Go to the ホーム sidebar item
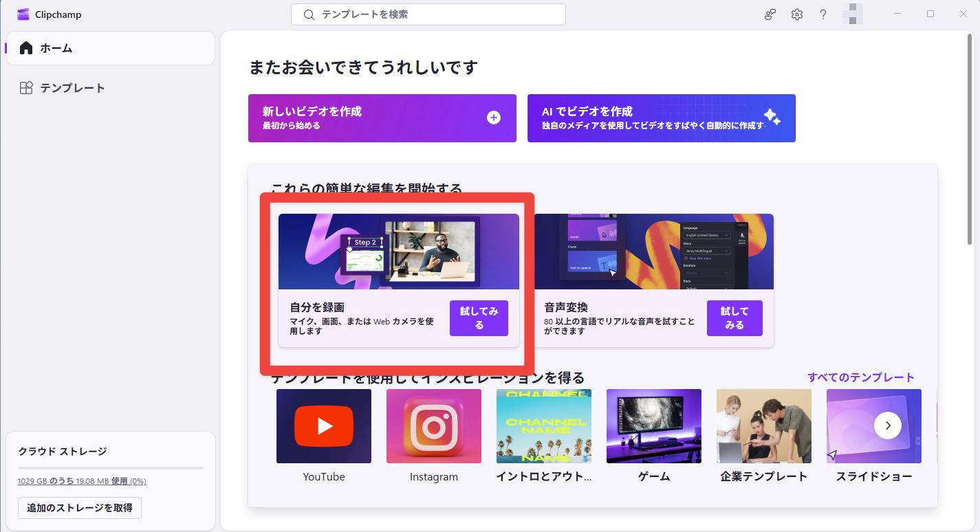Viewport: 980px width, 532px height. tap(111, 48)
